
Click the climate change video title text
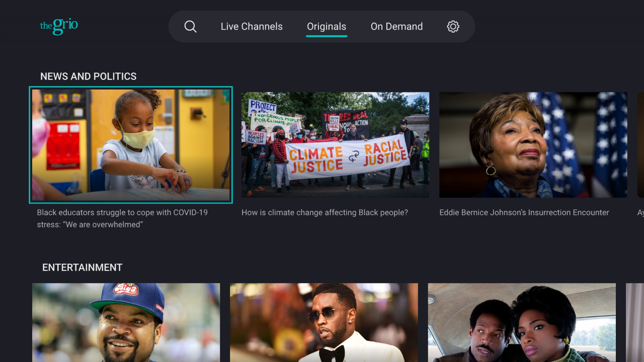point(325,212)
